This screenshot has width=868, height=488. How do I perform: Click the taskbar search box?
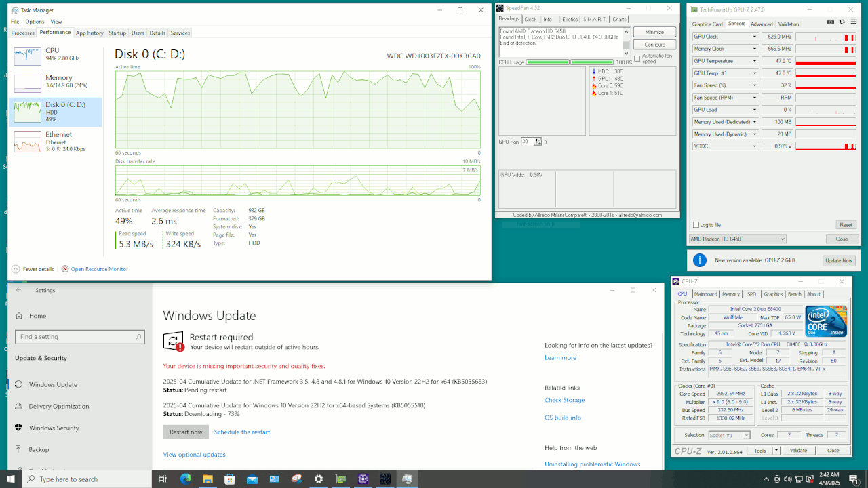(x=87, y=479)
